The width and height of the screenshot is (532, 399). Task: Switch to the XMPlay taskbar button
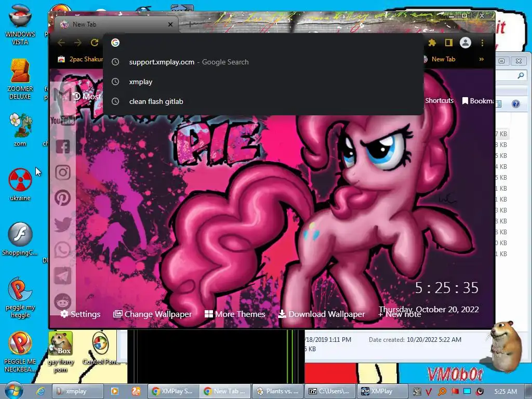pyautogui.click(x=382, y=391)
